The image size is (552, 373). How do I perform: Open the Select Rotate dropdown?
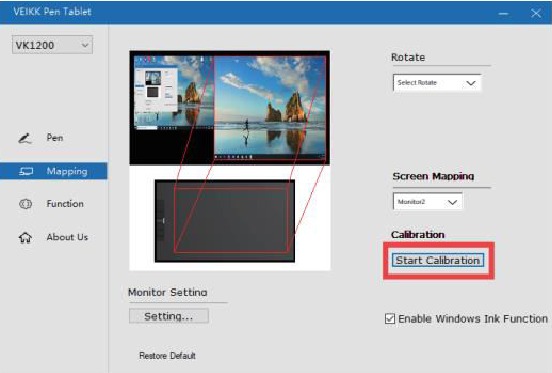[437, 83]
